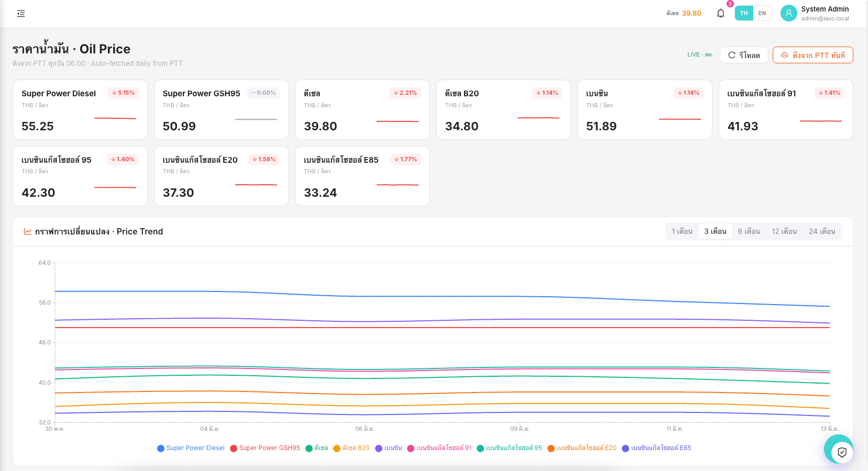Click the 09 มิ.ย. axis date label
The image size is (868, 471).
pyautogui.click(x=520, y=429)
